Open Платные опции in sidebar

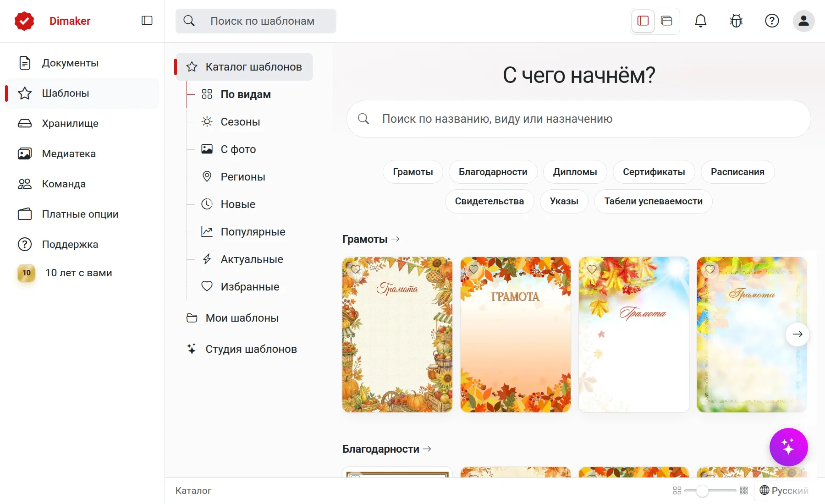(82, 214)
